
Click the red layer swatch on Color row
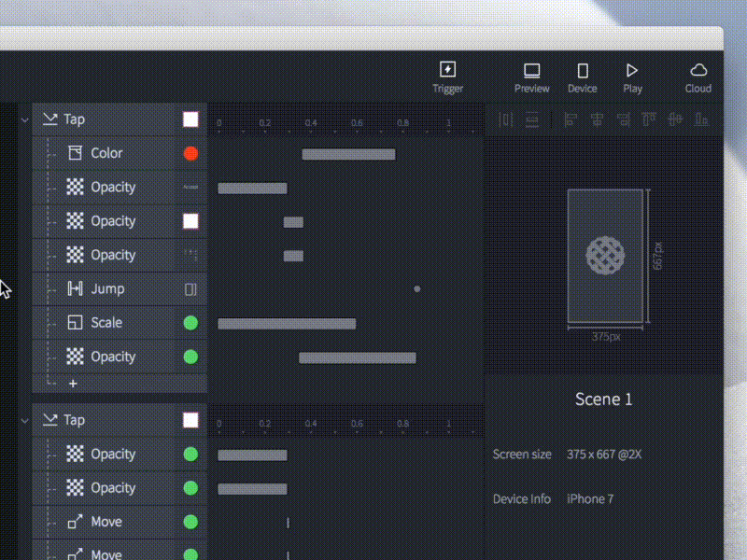190,154
